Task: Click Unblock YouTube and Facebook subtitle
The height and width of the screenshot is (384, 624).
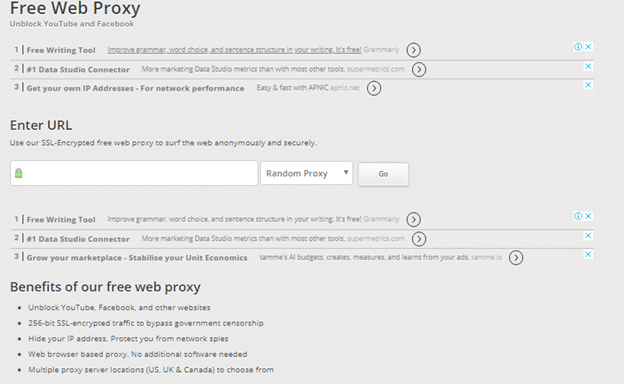Action: pyautogui.click(x=72, y=24)
